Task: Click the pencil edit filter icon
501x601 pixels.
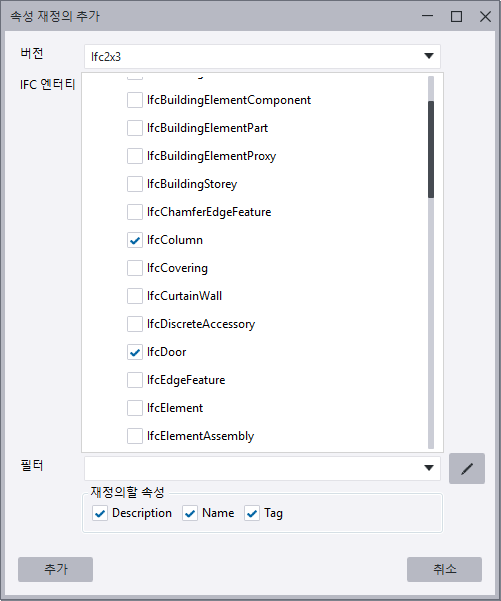Action: pos(467,468)
